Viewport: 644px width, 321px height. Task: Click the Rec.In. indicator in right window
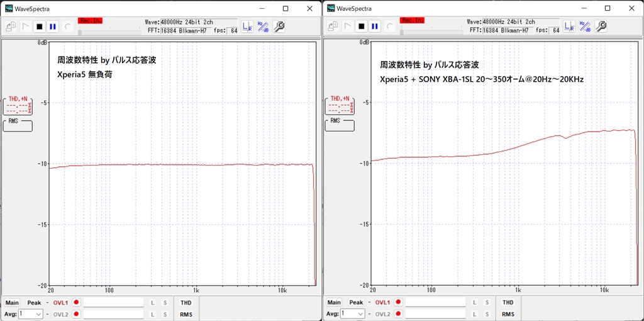pyautogui.click(x=412, y=21)
